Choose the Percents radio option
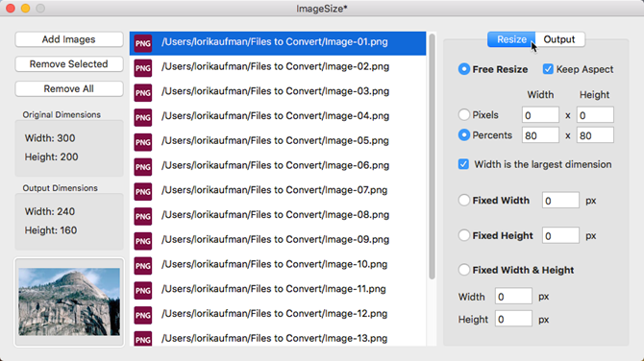Viewport: 644px width, 361px height. coord(463,135)
